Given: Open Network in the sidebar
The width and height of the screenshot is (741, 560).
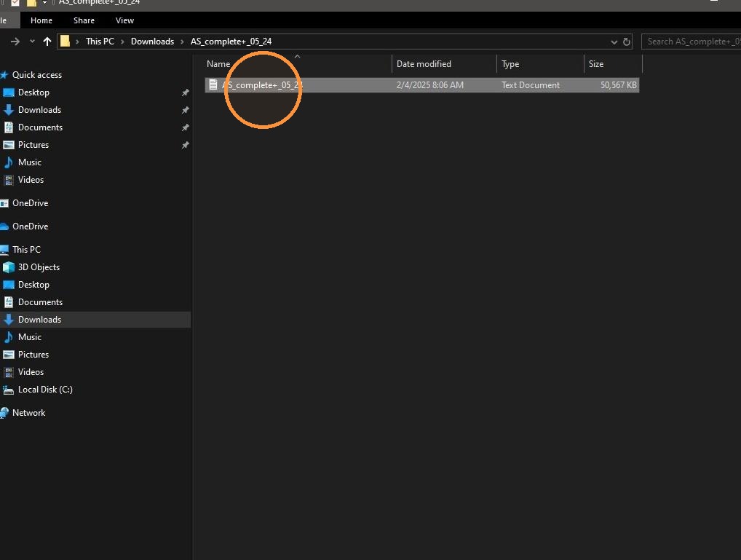Looking at the screenshot, I should click(x=29, y=412).
